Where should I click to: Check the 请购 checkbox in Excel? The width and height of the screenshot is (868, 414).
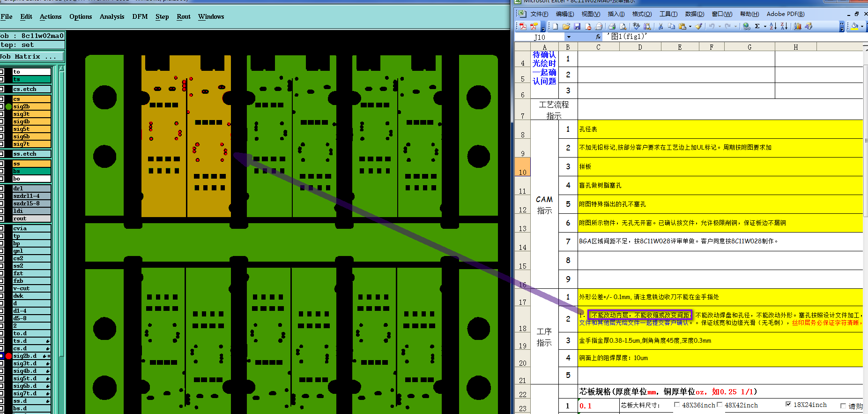coord(843,406)
